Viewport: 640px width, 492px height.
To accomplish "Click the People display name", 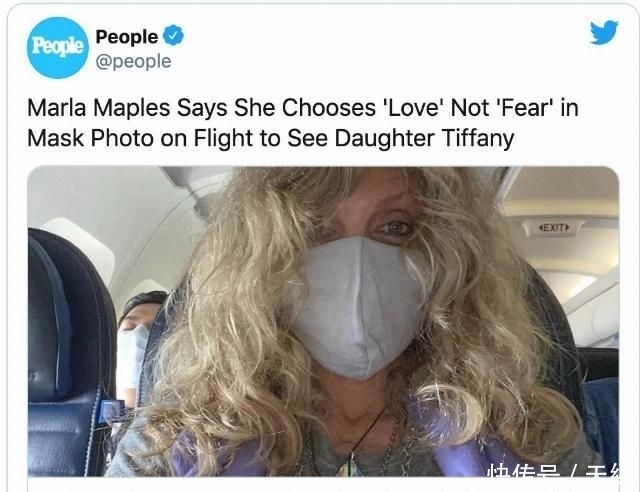I will [x=127, y=37].
